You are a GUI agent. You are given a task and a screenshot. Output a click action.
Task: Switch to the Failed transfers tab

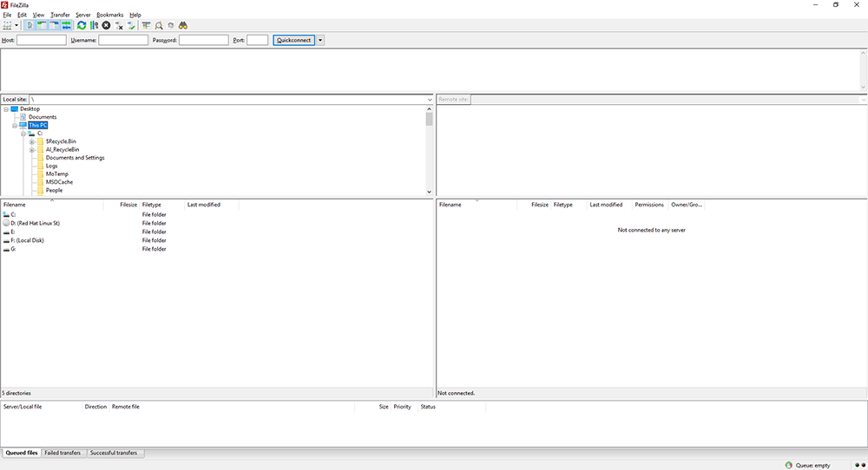pos(62,453)
